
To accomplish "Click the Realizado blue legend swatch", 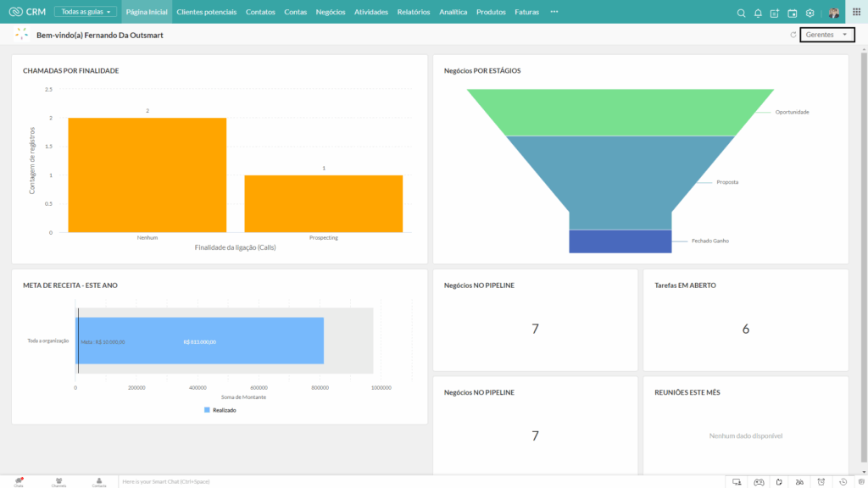I will [x=207, y=410].
